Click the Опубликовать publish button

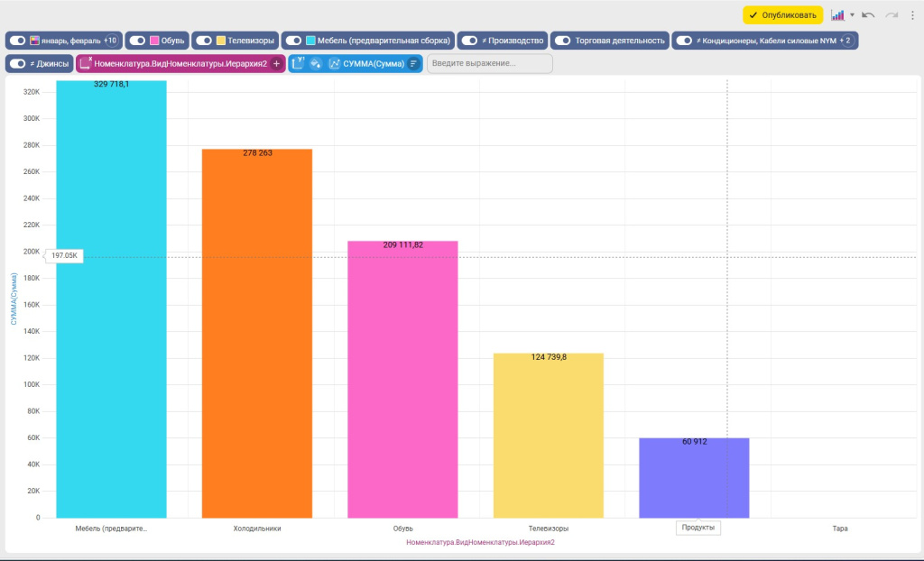[782, 15]
